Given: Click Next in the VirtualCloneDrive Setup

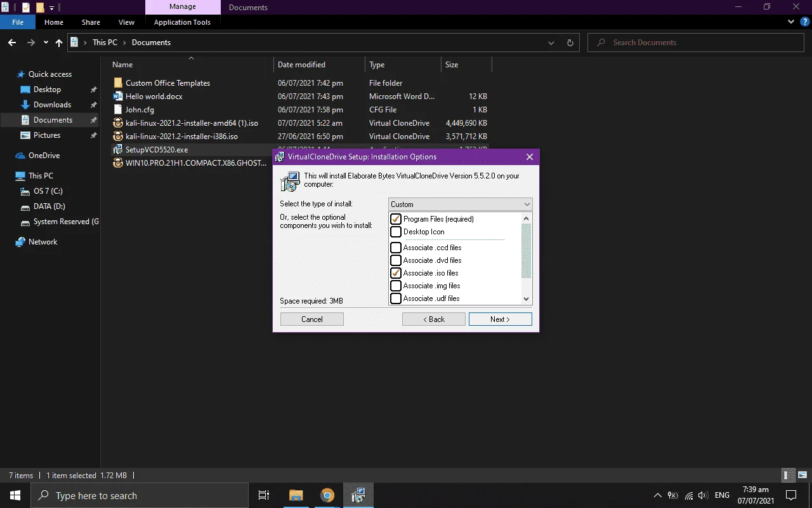Looking at the screenshot, I should [500, 319].
